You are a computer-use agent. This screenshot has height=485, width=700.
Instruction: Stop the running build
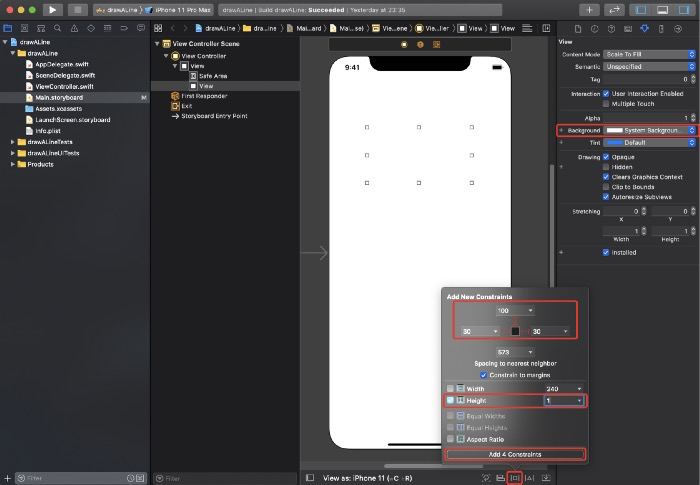click(78, 9)
